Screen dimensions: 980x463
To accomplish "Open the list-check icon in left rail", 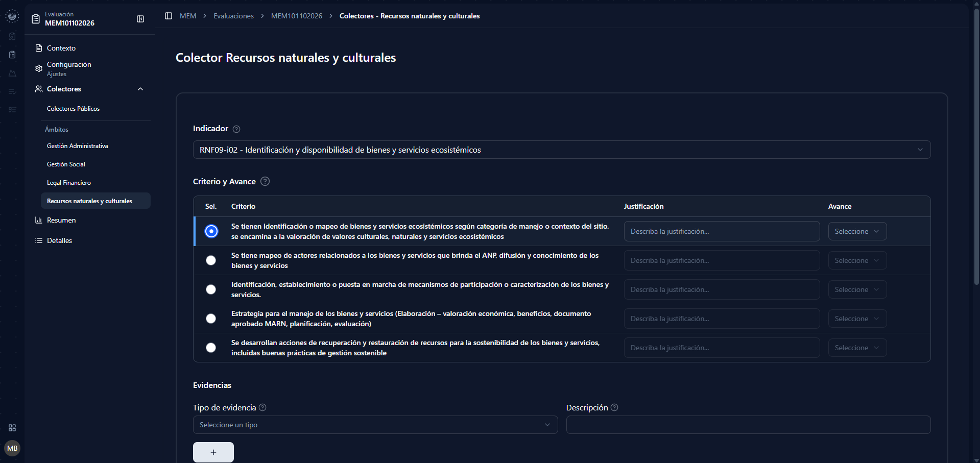I will click(12, 91).
